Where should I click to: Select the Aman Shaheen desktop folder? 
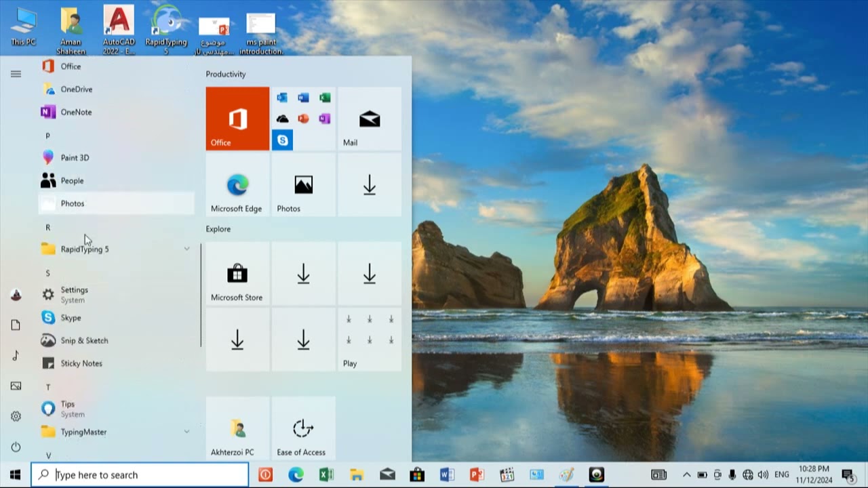pyautogui.click(x=71, y=31)
